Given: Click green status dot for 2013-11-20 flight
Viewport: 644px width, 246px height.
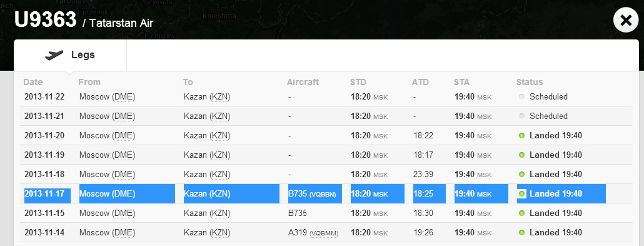Looking at the screenshot, I should coord(521,136).
